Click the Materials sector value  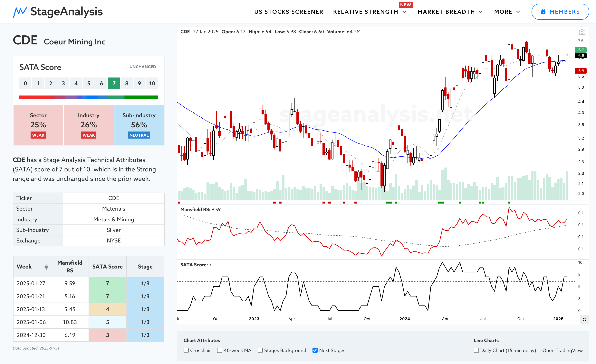coord(114,209)
